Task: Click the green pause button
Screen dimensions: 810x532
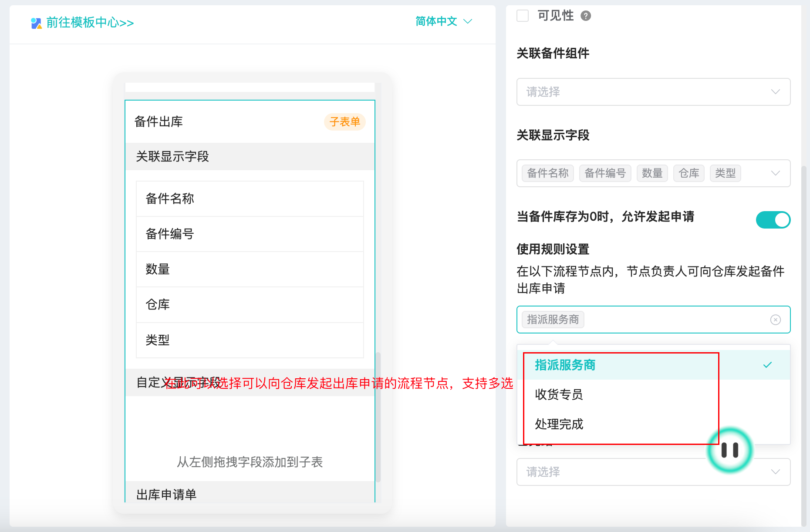Action: pos(730,450)
